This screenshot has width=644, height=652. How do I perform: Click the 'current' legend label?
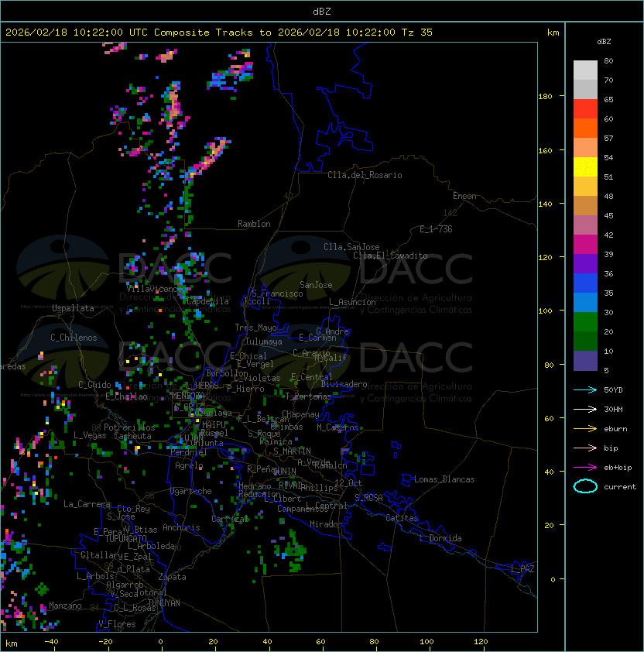[620, 486]
